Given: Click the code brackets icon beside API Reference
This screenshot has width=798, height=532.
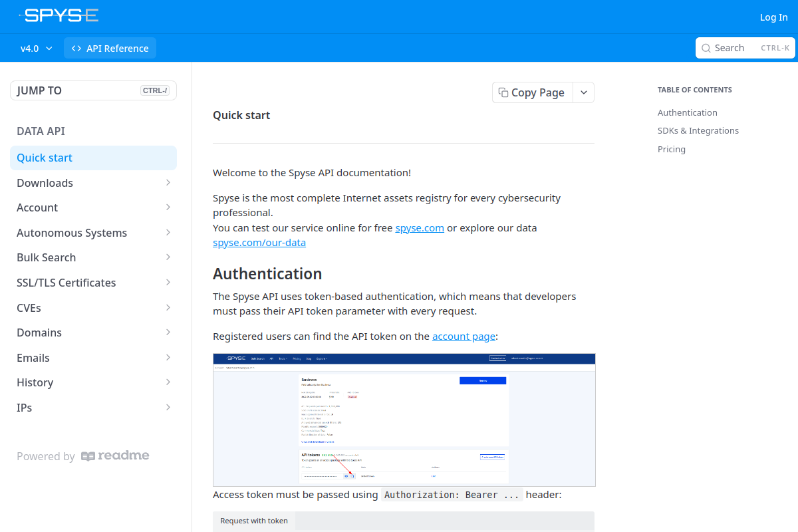Looking at the screenshot, I should click(x=76, y=49).
